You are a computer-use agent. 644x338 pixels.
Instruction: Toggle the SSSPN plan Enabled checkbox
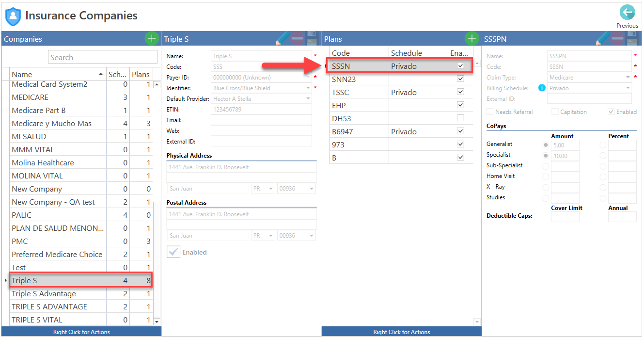[x=611, y=112]
